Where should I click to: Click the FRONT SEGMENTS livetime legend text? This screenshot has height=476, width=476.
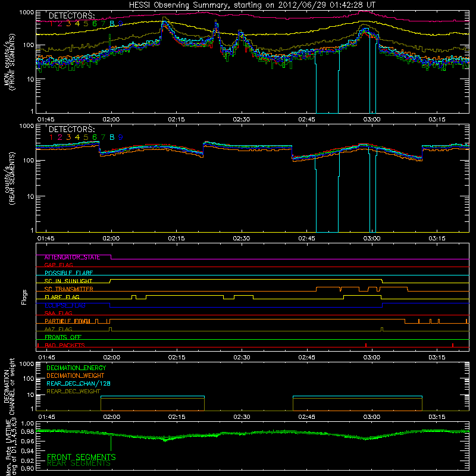[x=82, y=457]
